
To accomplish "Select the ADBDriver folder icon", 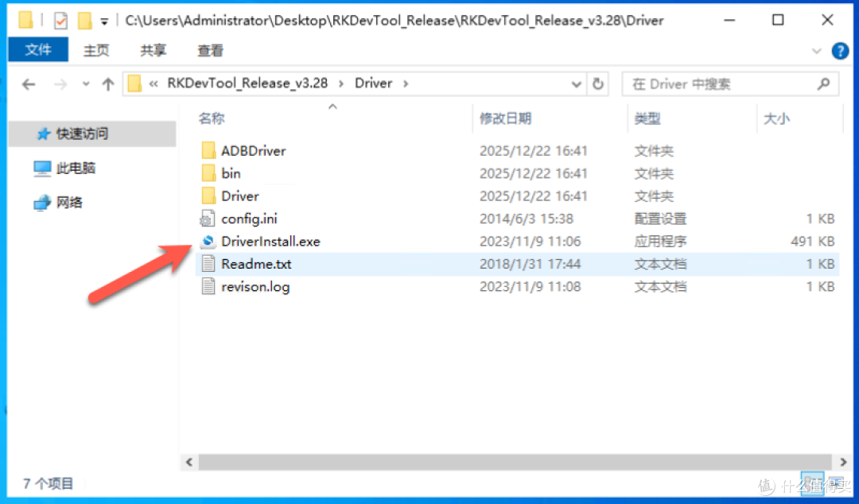I will tap(208, 151).
